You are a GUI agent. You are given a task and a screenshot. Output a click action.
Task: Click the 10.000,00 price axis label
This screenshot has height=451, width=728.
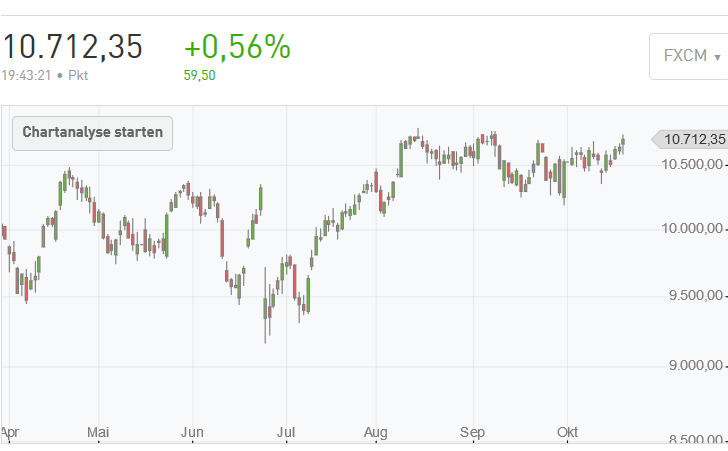tap(690, 230)
